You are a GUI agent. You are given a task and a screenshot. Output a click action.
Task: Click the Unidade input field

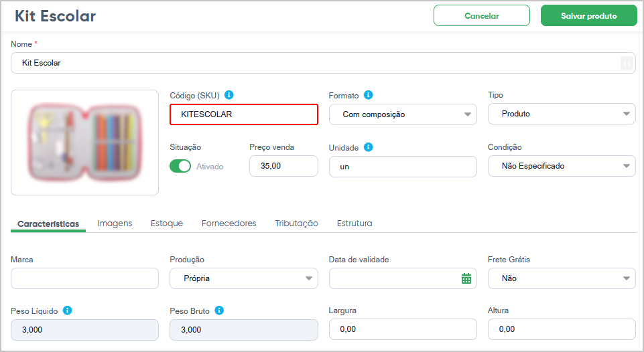403,167
